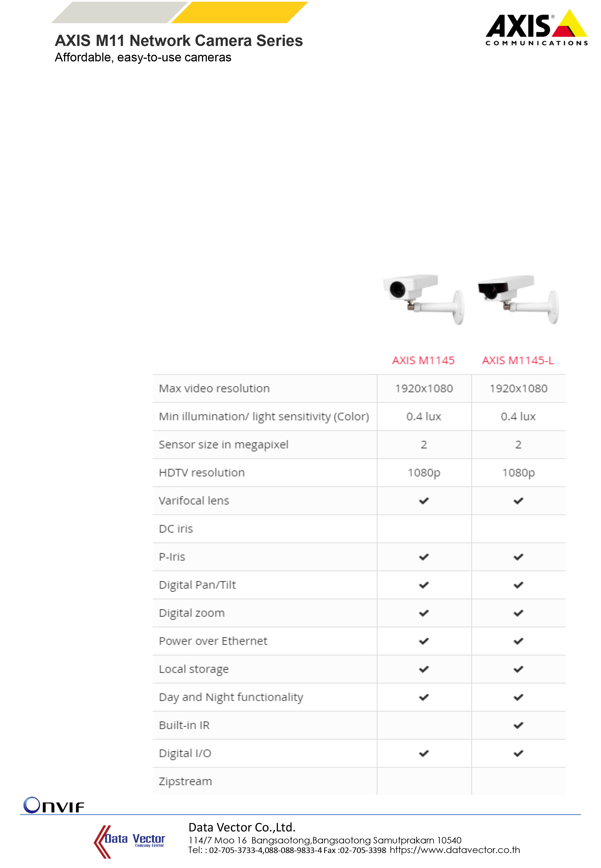Click Digital I/O checkmark under AXIS M1145
601x868 pixels.
[x=424, y=753]
